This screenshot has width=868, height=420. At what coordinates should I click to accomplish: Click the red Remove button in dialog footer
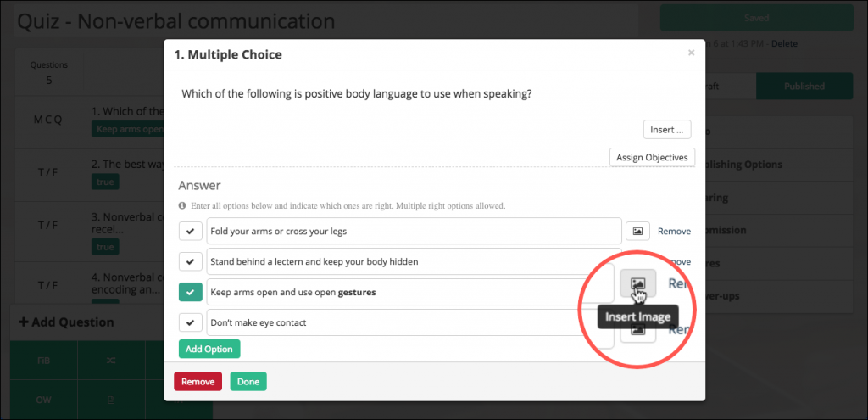[198, 381]
